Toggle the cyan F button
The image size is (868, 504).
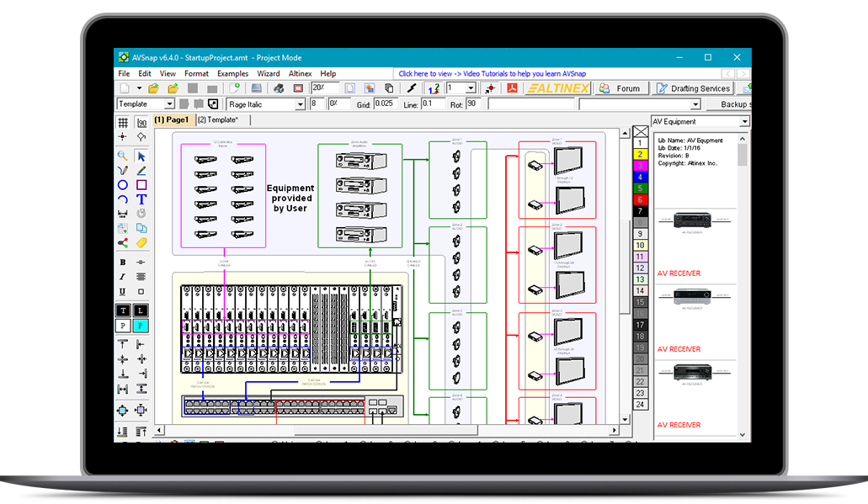141,326
